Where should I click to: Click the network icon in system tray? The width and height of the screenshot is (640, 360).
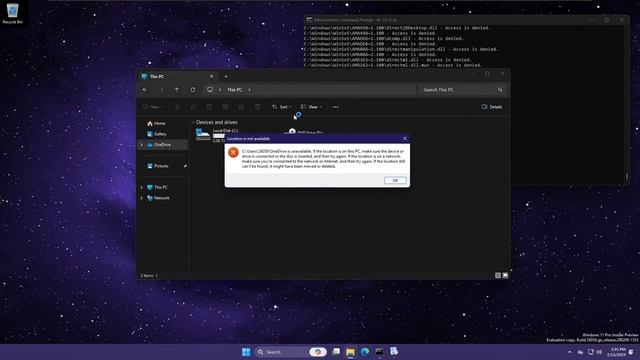tap(591, 352)
